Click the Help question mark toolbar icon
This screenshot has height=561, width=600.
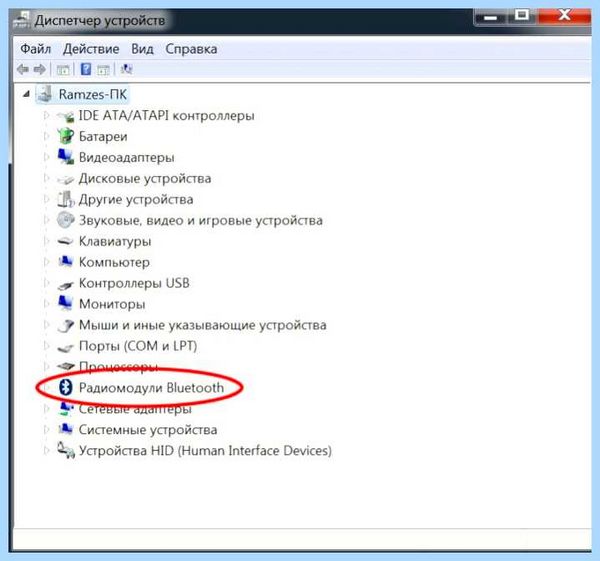pyautogui.click(x=86, y=69)
